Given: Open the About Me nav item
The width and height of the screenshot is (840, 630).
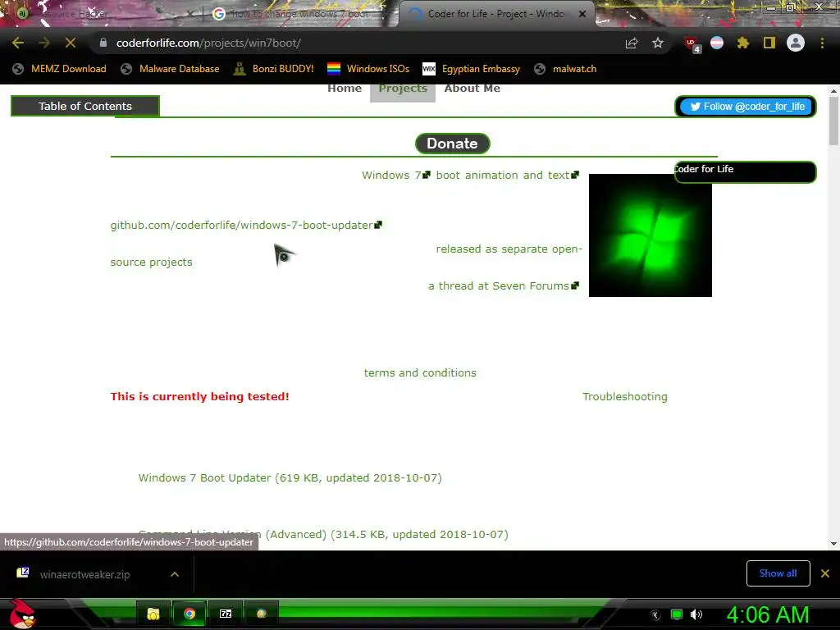Looking at the screenshot, I should click(472, 89).
